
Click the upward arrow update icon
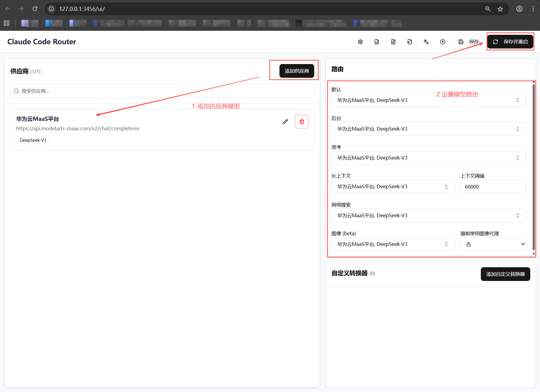pyautogui.click(x=443, y=42)
